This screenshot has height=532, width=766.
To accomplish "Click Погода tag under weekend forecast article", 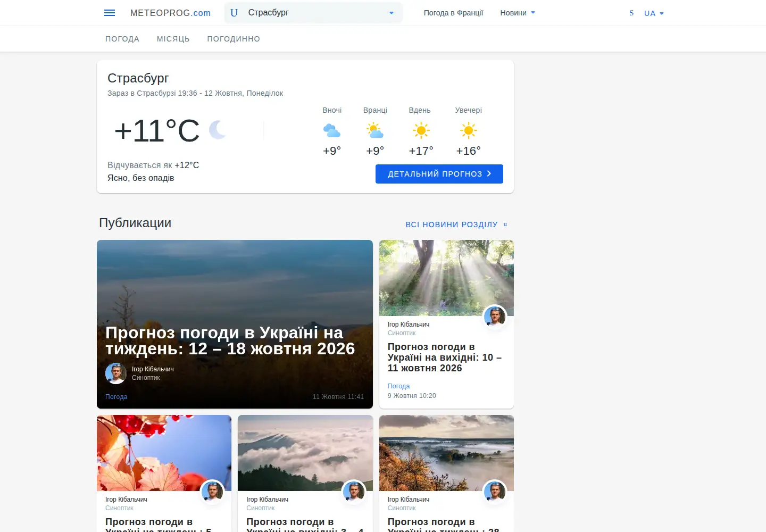I will coord(399,386).
